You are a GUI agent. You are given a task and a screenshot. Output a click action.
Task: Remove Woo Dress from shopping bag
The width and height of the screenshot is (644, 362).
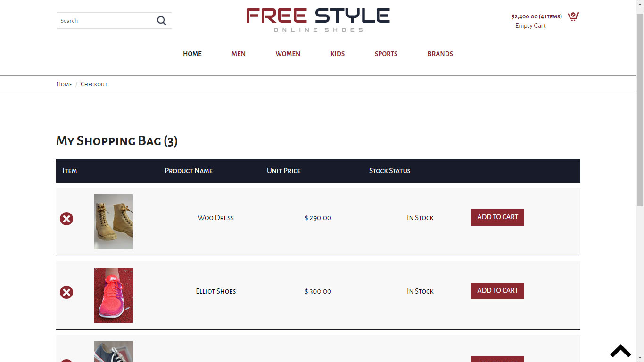[x=66, y=219]
